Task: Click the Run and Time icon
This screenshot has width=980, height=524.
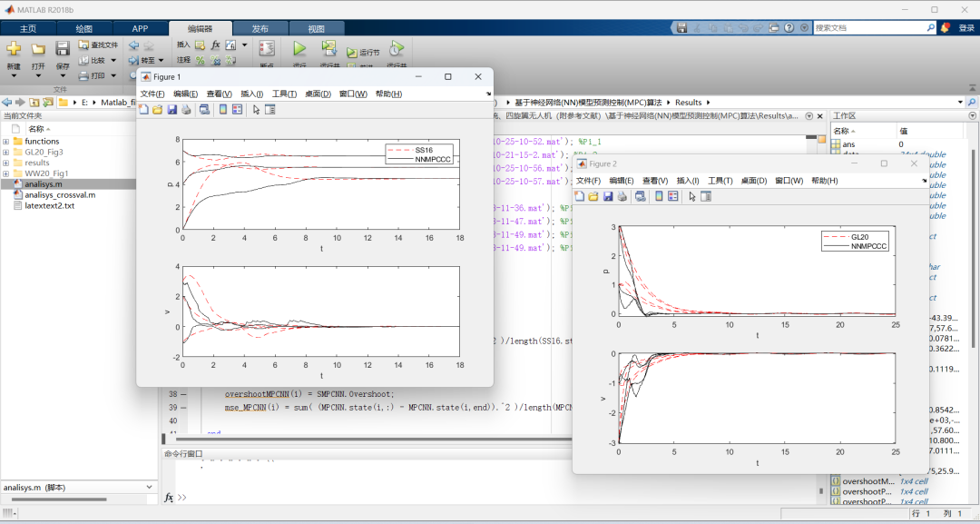Action: coord(397,48)
